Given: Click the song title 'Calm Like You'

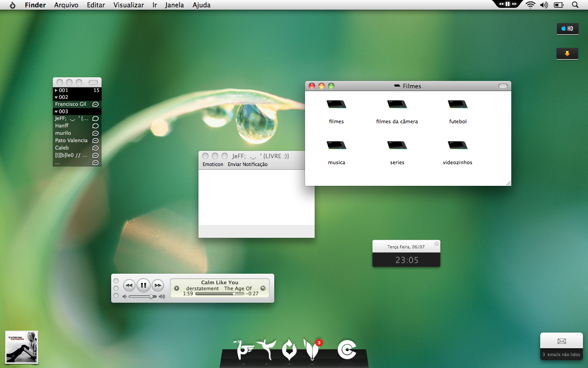Looking at the screenshot, I should 220,282.
